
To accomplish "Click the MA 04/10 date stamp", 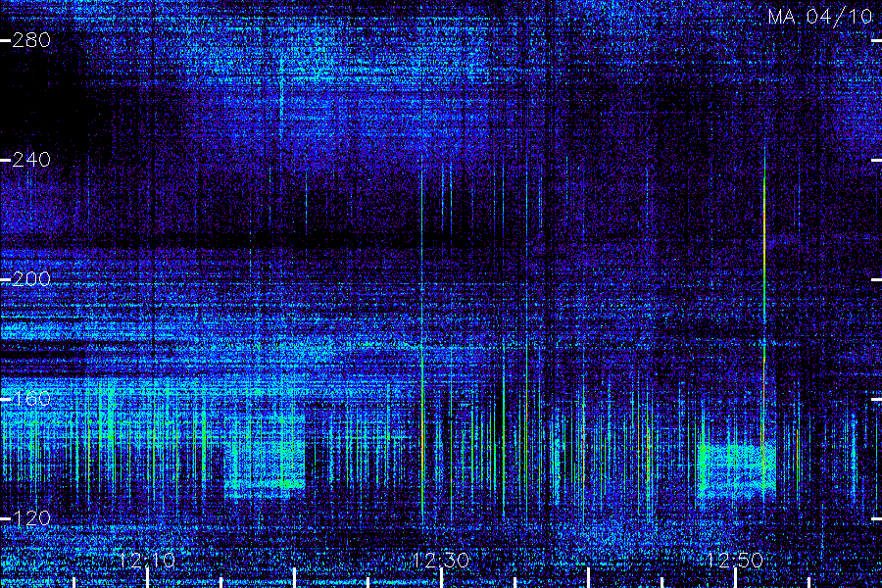I will (820, 17).
